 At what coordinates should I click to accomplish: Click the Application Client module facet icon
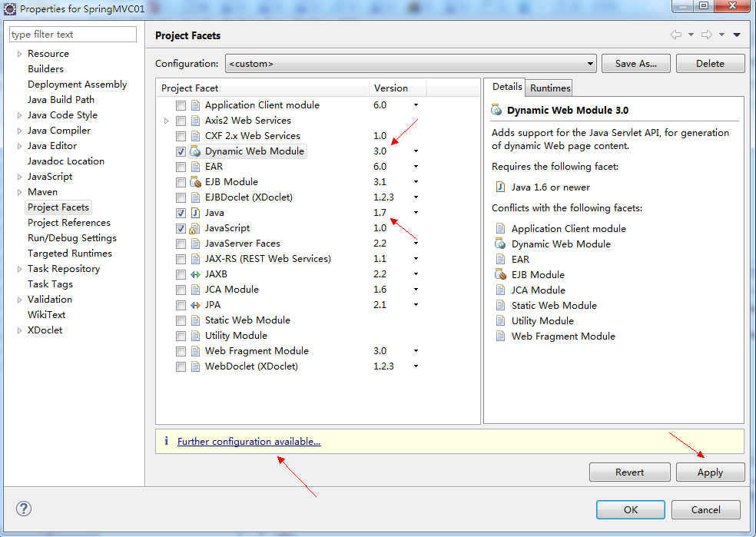(x=195, y=105)
